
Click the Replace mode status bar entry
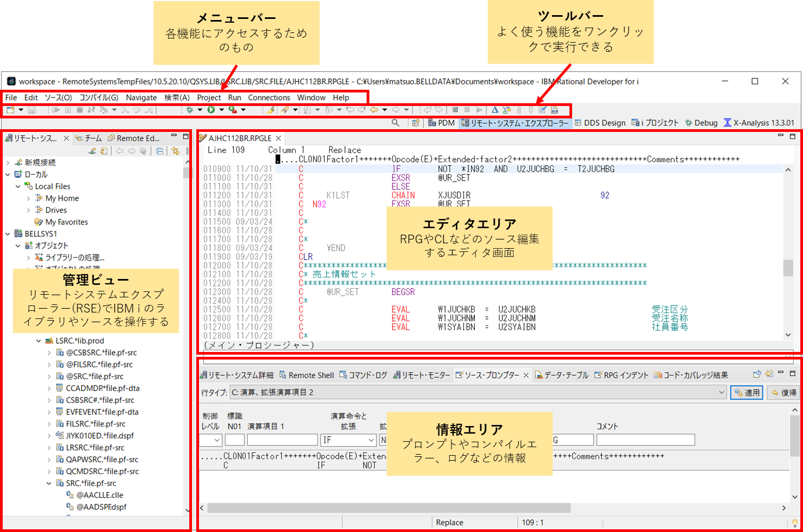click(449, 523)
